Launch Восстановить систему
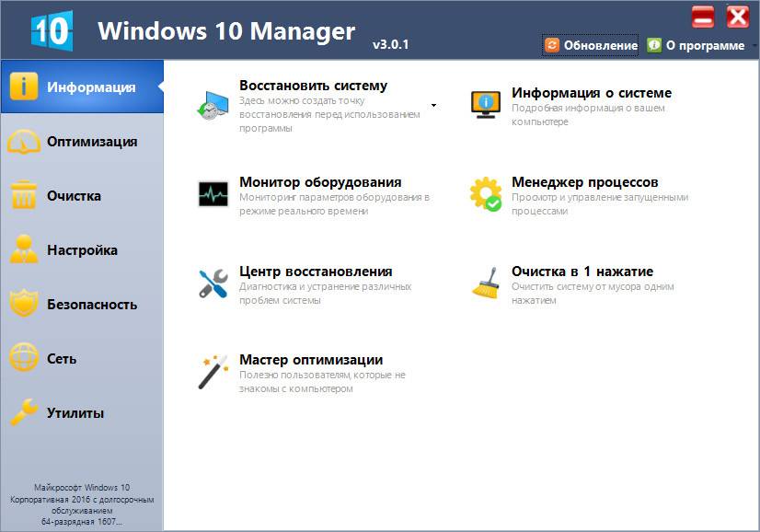This screenshot has width=760, height=532. 313,86
